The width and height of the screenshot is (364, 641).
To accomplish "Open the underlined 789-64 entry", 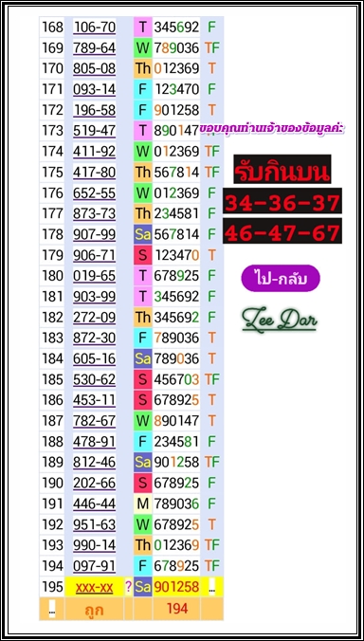I will point(95,48).
